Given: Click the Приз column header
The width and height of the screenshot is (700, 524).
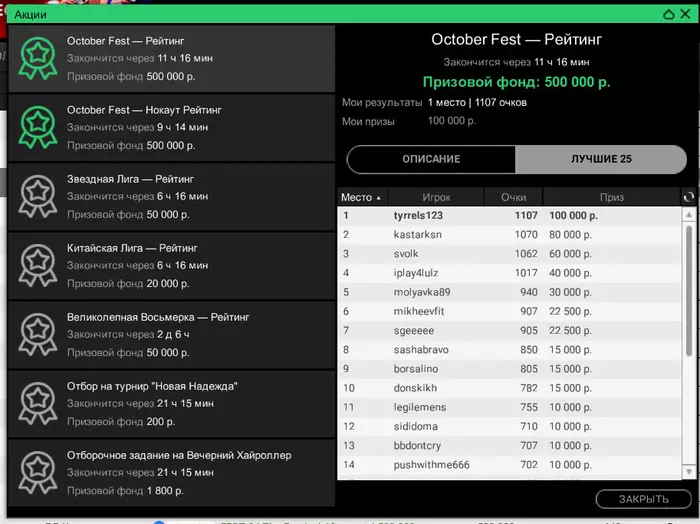Looking at the screenshot, I should pos(611,197).
